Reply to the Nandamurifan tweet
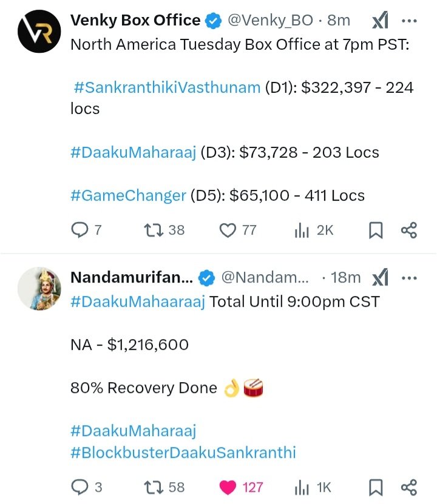437x504 pixels. click(x=80, y=487)
